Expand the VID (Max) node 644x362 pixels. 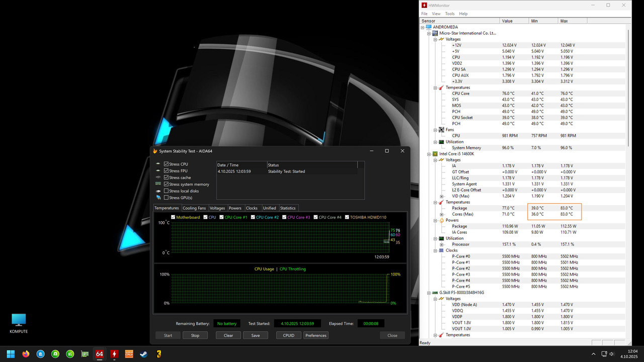pyautogui.click(x=442, y=196)
